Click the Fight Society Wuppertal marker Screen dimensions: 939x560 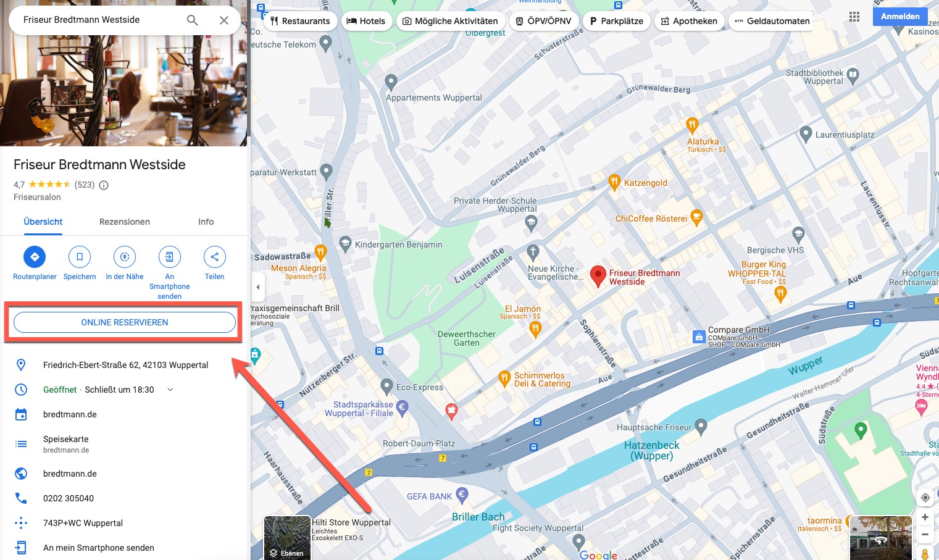[x=579, y=542]
